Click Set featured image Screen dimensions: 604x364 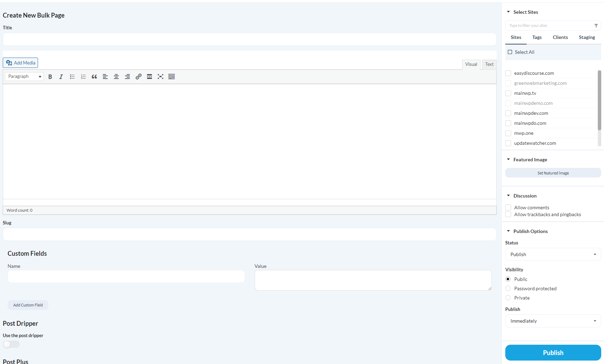tap(553, 173)
